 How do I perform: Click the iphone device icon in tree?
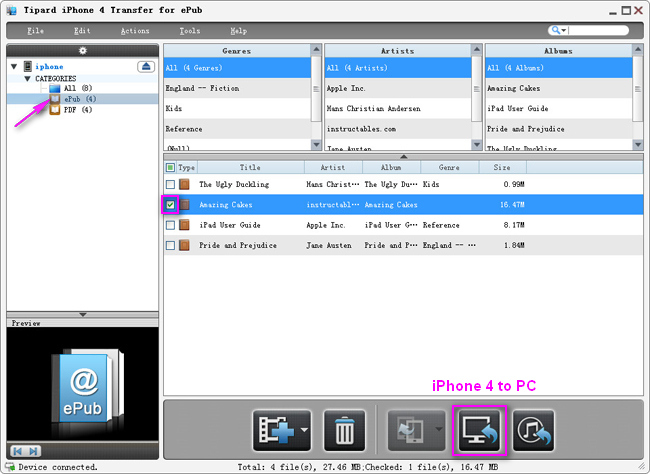[28, 66]
